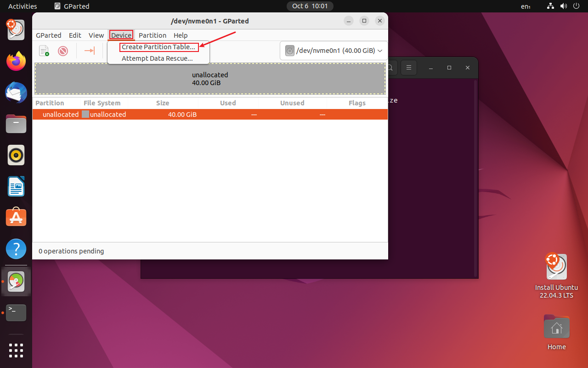Screen dimensions: 588x368
Task: Open the hamburger menu in the background window
Action: click(x=409, y=68)
